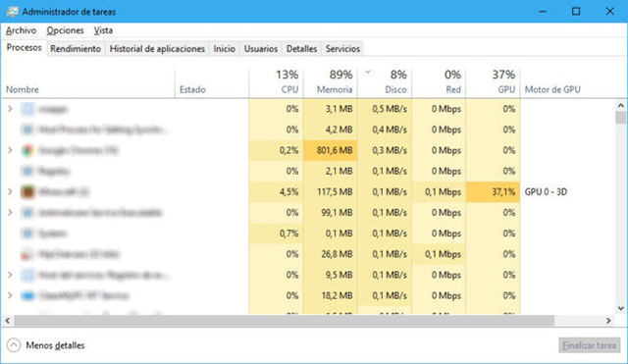The height and width of the screenshot is (364, 628).
Task: Open the Detalles tab
Action: 301,49
